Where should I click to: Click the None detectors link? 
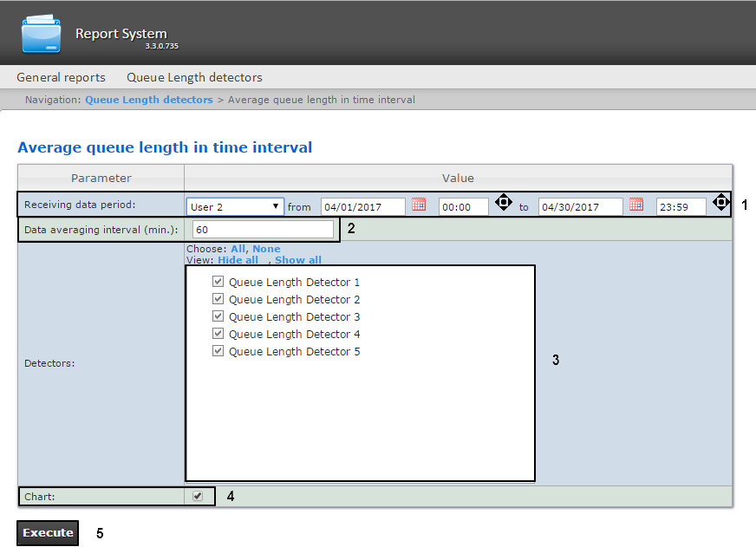click(266, 249)
